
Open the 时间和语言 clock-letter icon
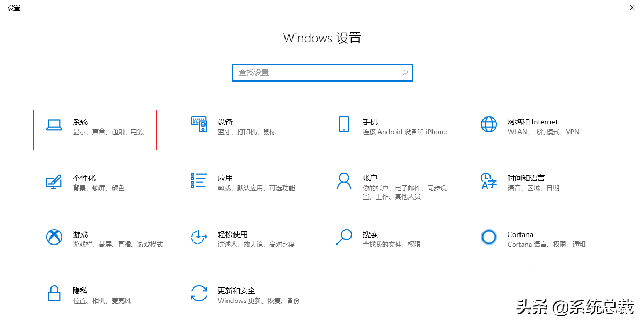(489, 181)
